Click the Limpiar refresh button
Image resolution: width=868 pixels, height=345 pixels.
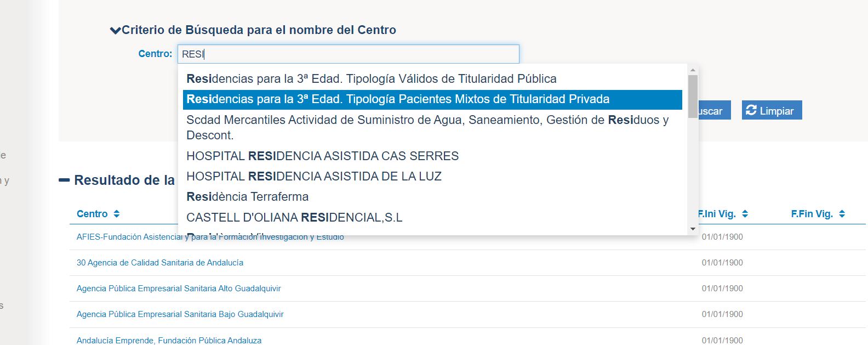click(x=772, y=110)
